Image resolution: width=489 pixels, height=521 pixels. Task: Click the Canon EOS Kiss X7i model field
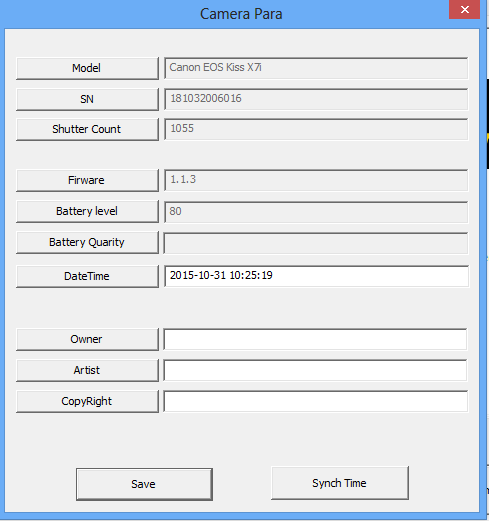[316, 68]
